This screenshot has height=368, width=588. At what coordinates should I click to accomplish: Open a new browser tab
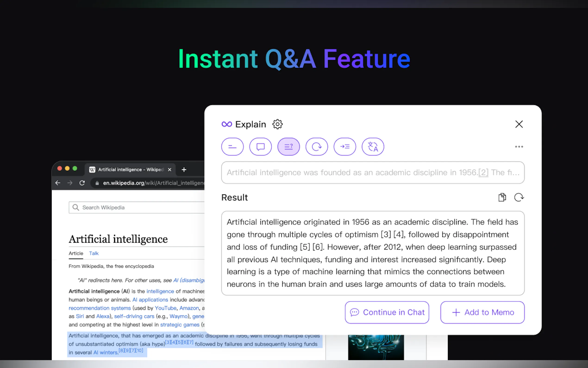[x=184, y=170]
